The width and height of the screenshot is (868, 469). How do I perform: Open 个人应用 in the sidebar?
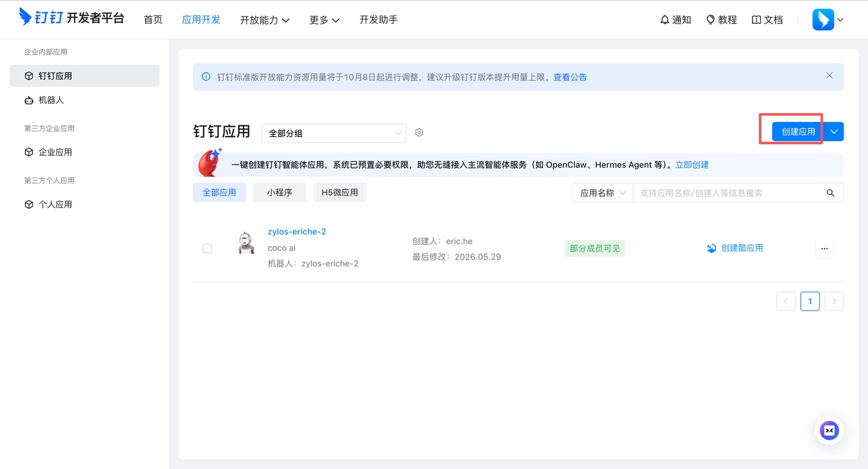tap(85, 204)
